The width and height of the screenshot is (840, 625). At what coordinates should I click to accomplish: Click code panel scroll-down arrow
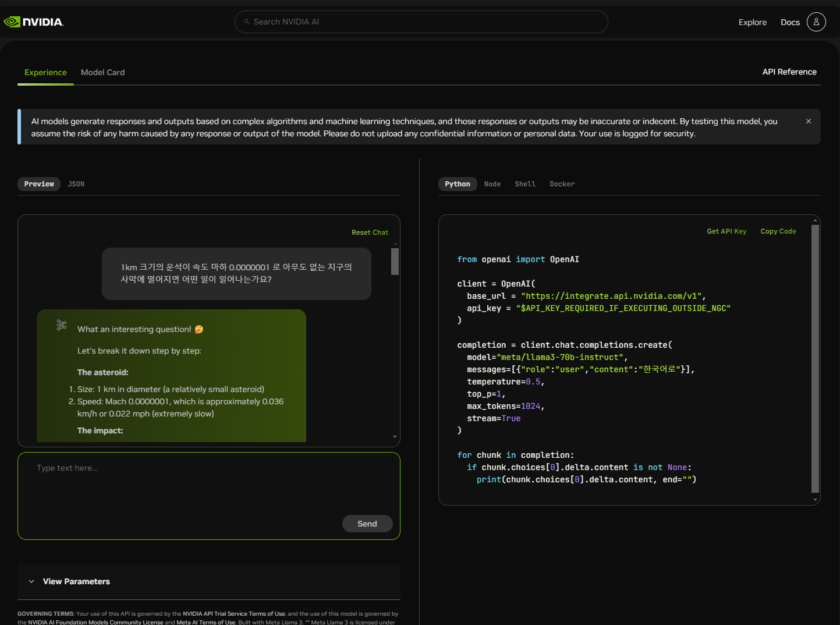click(815, 500)
